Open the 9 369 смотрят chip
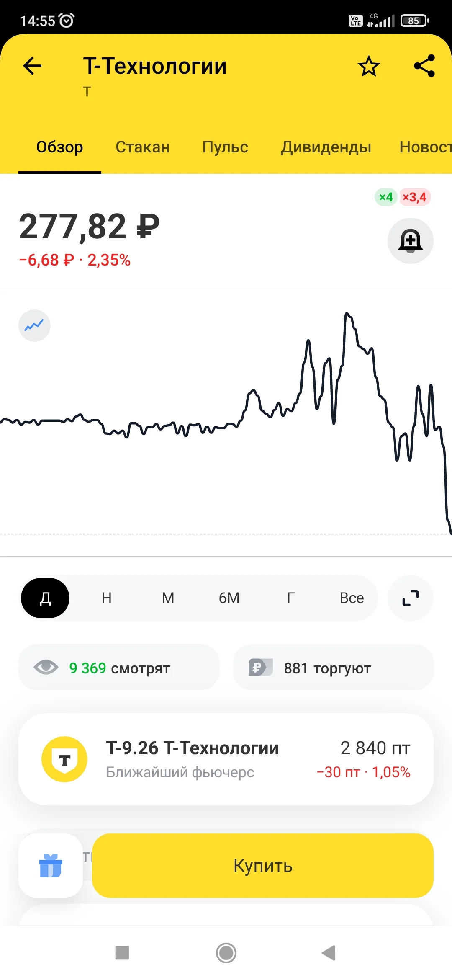The width and height of the screenshot is (452, 980). coord(119,668)
